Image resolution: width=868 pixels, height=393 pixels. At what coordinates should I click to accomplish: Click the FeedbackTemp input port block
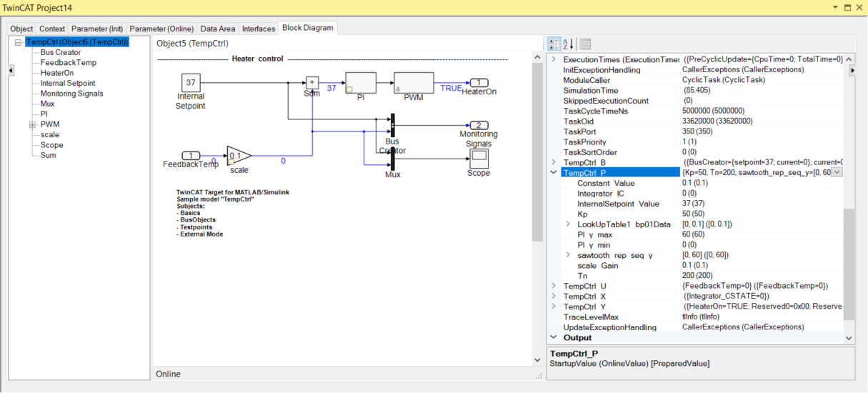(191, 156)
